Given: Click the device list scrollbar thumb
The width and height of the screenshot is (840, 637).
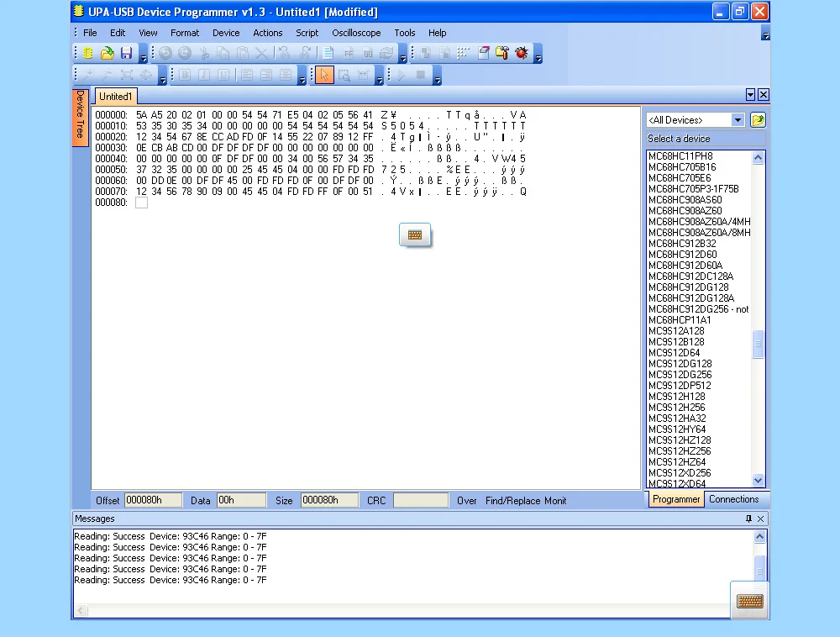Looking at the screenshot, I should click(758, 344).
